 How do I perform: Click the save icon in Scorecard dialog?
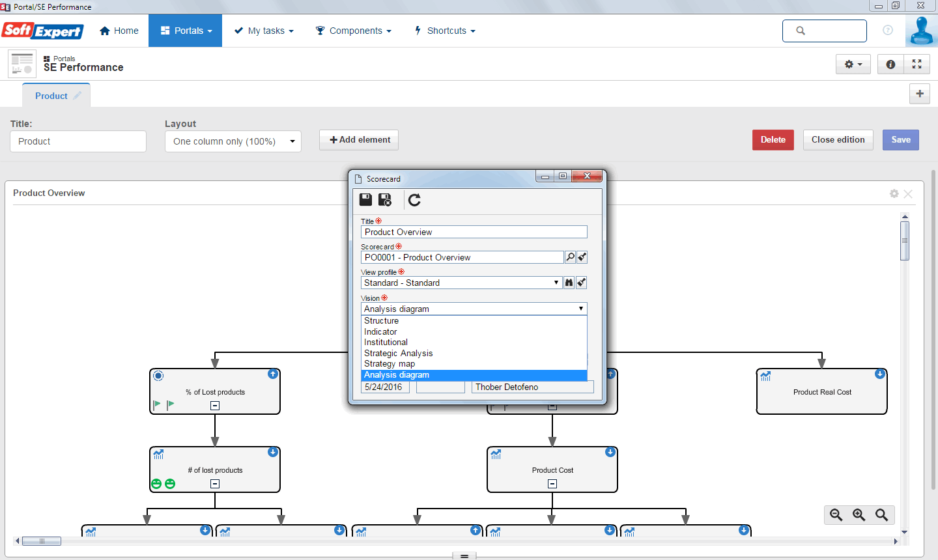coord(366,200)
